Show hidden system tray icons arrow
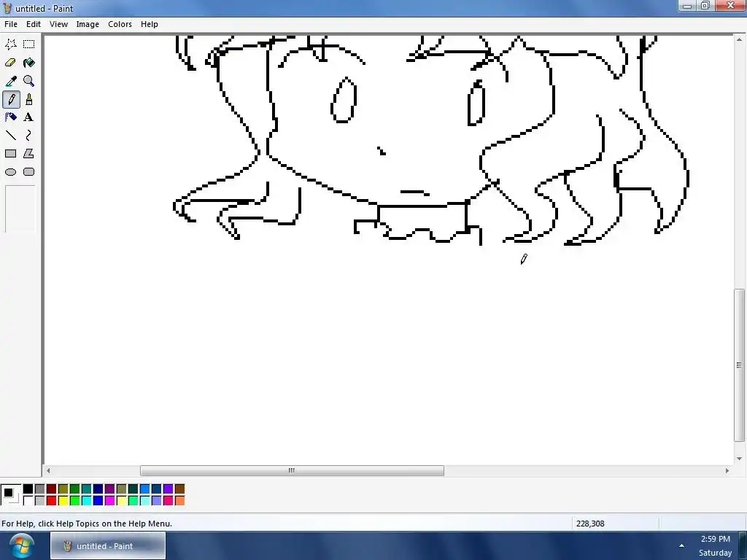 pos(682,545)
